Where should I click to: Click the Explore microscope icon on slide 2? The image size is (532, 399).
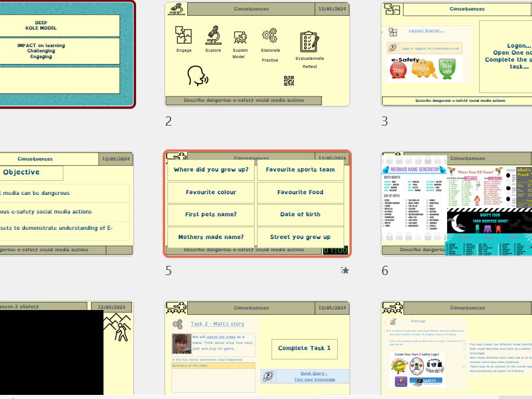pos(213,35)
